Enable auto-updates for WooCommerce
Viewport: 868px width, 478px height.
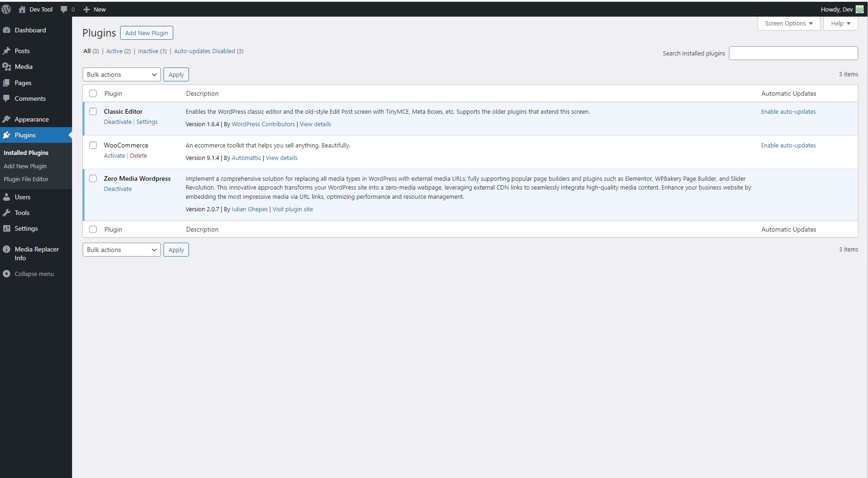click(788, 145)
